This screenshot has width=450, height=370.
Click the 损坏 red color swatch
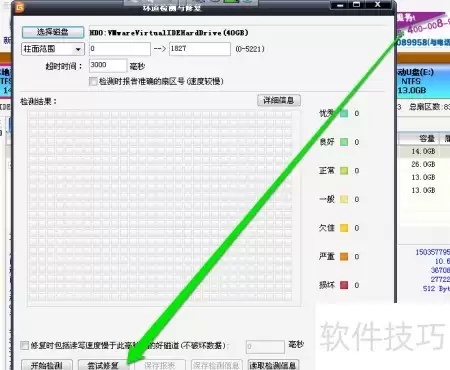click(344, 285)
